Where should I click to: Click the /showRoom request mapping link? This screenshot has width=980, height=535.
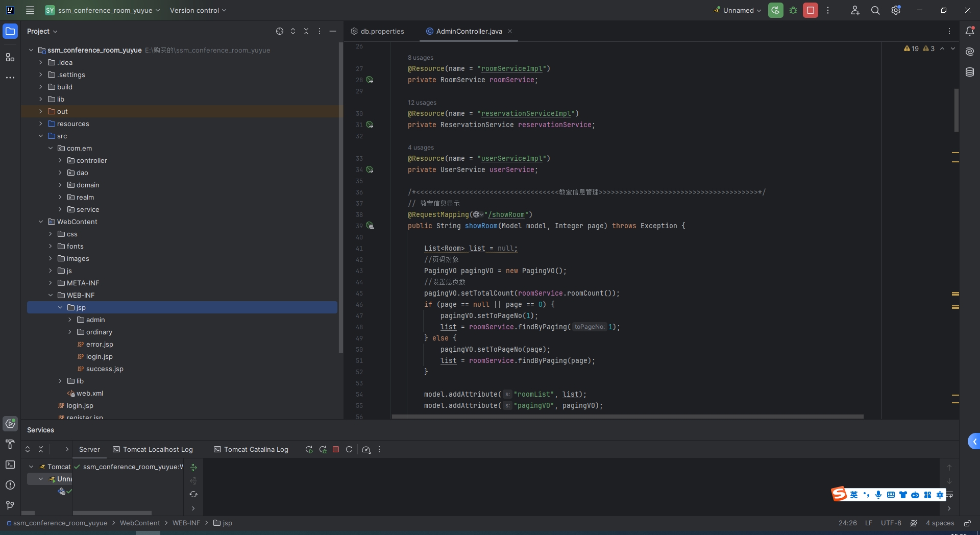(x=506, y=215)
